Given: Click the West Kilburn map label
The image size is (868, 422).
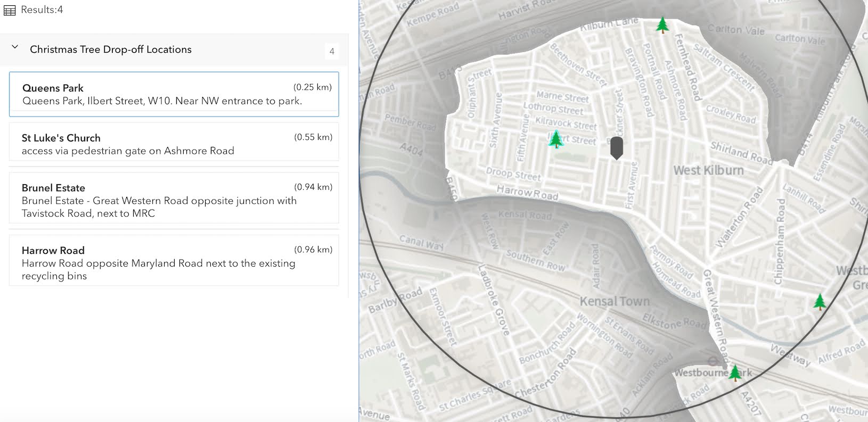Looking at the screenshot, I should [x=708, y=170].
